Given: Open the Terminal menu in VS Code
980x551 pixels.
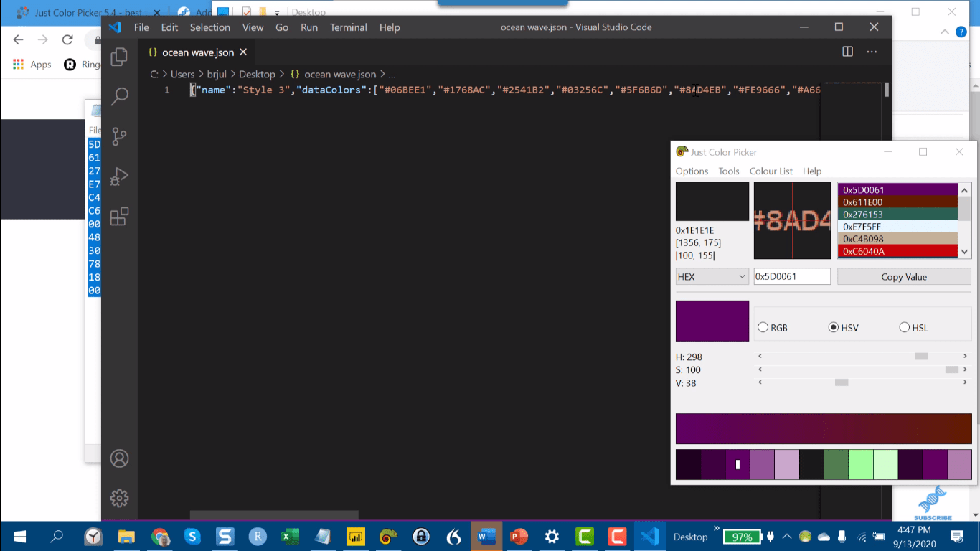Looking at the screenshot, I should click(x=349, y=27).
